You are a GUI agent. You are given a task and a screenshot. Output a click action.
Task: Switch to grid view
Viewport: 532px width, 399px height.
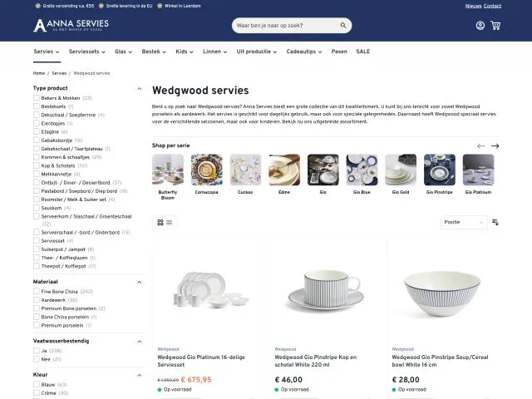pos(160,222)
